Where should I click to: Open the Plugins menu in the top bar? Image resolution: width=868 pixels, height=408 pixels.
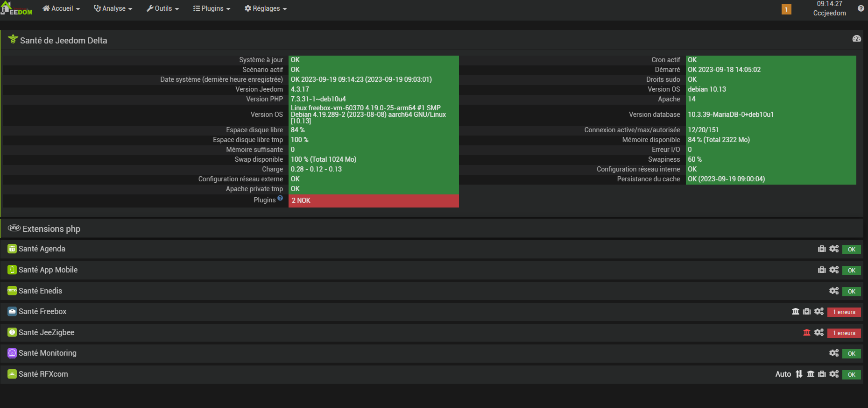click(212, 8)
